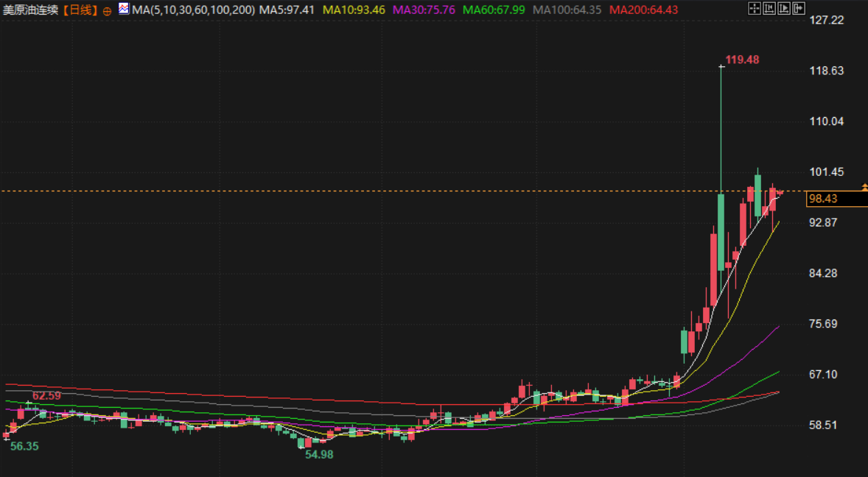Viewport: 868px width, 477px height.
Task: Select the MA60:67.99 legend value
Action: pos(494,10)
